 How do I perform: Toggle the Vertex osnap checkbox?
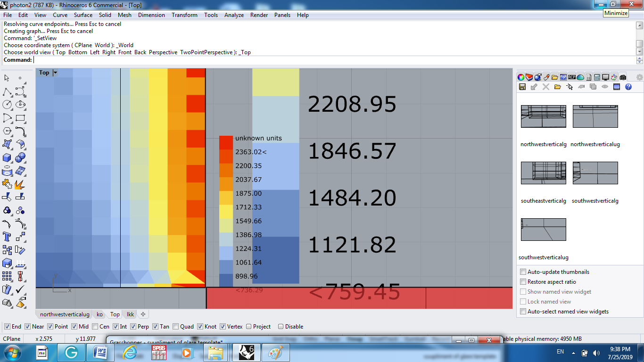[x=223, y=327]
